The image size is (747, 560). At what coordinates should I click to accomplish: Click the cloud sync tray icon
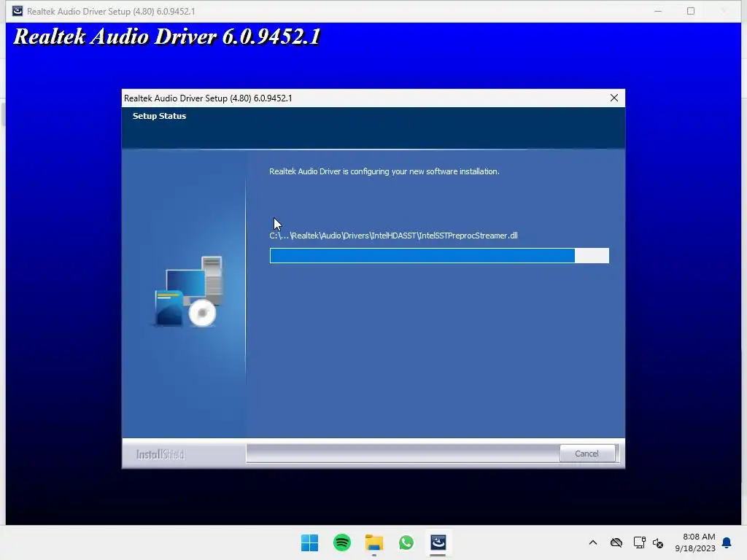(x=616, y=542)
